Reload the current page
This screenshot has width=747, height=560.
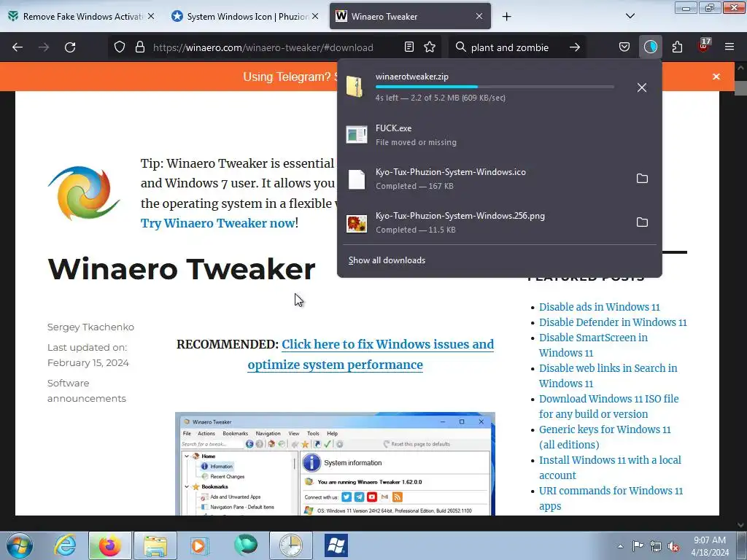70,47
